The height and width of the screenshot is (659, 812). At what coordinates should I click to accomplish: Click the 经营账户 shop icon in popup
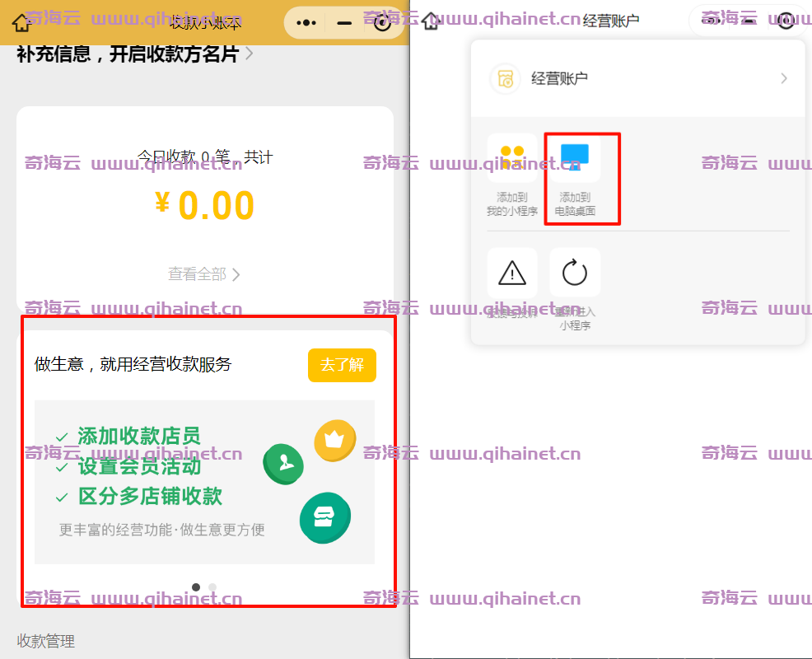click(505, 79)
